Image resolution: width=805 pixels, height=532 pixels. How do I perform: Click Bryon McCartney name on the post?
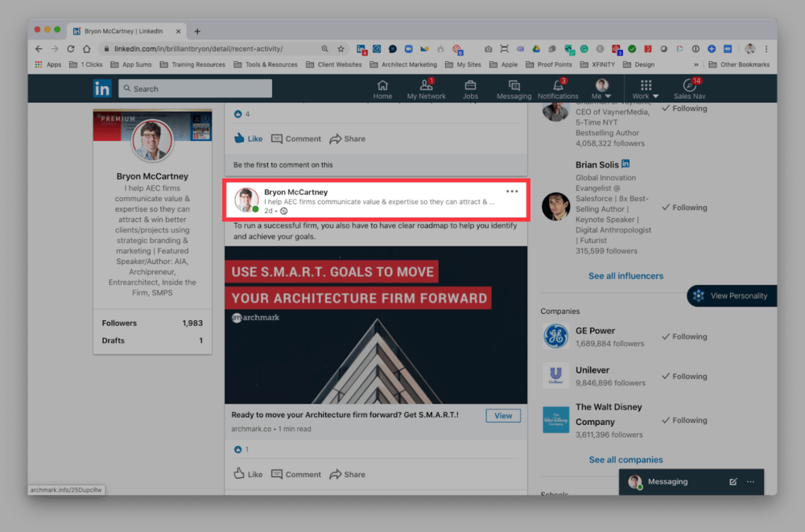point(295,192)
